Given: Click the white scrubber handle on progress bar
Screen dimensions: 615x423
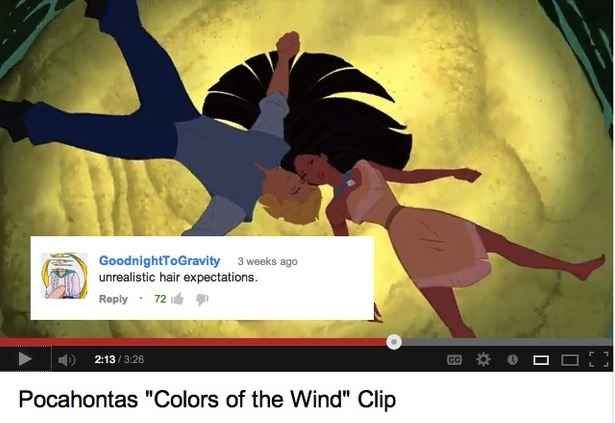Looking at the screenshot, I should tap(394, 342).
